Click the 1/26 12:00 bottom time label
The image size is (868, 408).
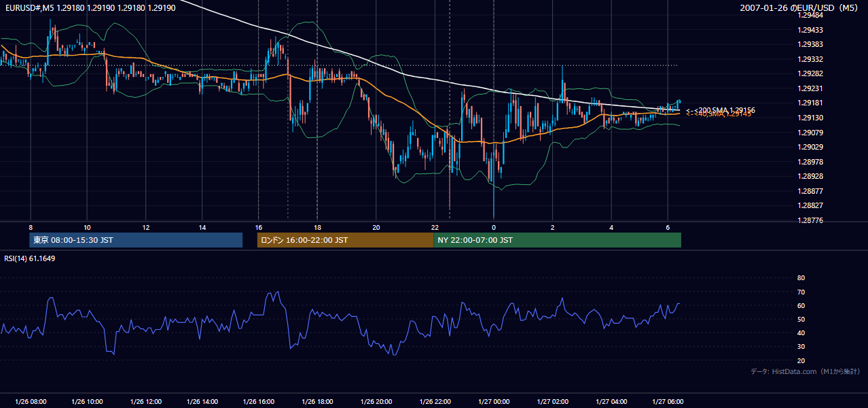point(146,402)
